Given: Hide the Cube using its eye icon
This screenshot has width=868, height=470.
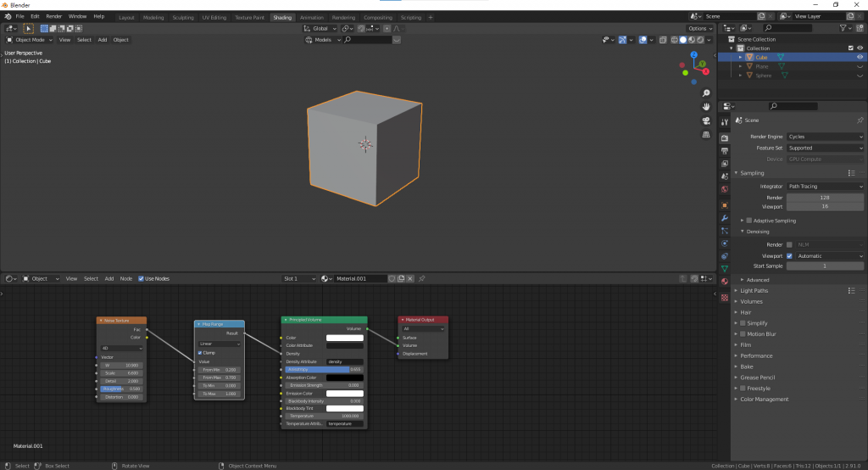Looking at the screenshot, I should (x=860, y=58).
